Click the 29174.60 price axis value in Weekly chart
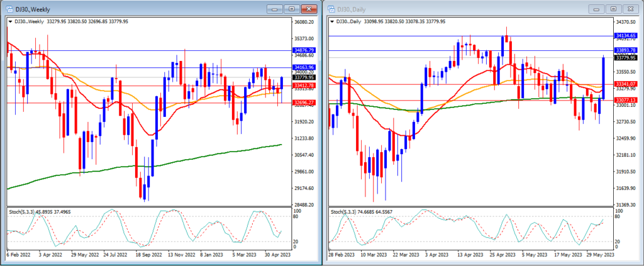Viewport: 644px width, 266px height. pos(304,188)
